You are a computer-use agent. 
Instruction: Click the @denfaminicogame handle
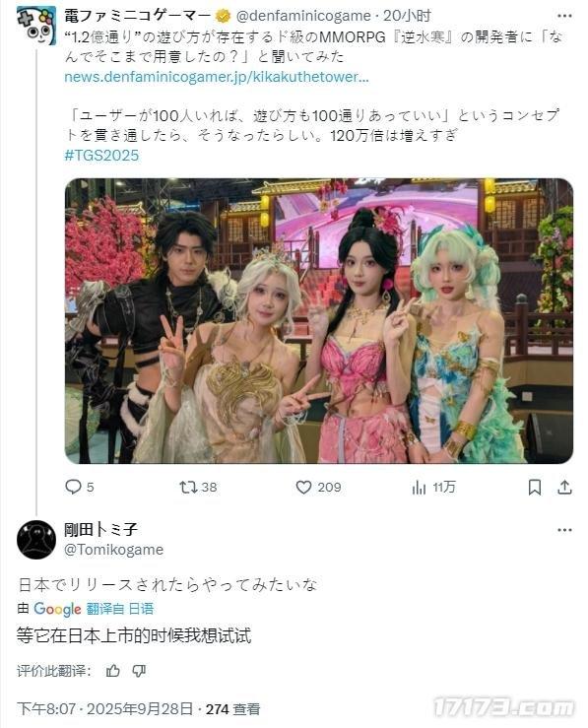click(x=303, y=16)
